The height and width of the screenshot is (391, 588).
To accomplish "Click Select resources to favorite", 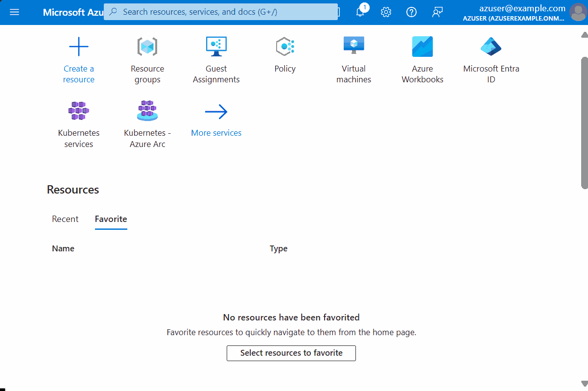I will pos(291,353).
